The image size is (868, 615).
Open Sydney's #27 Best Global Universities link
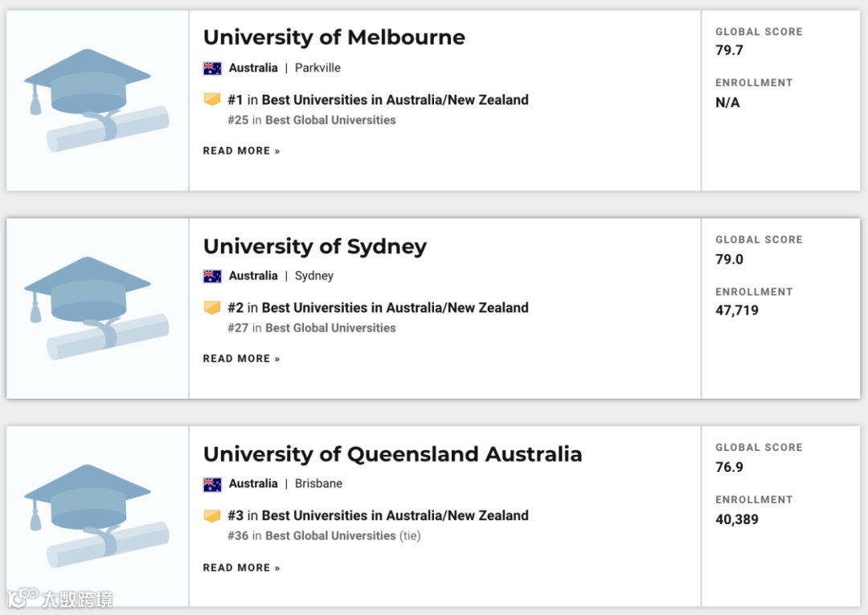330,328
